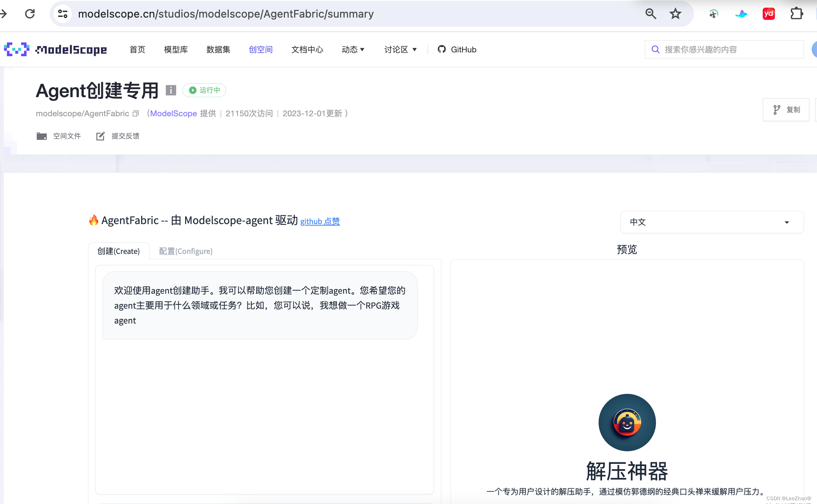Click the bookmark star icon

point(675,14)
